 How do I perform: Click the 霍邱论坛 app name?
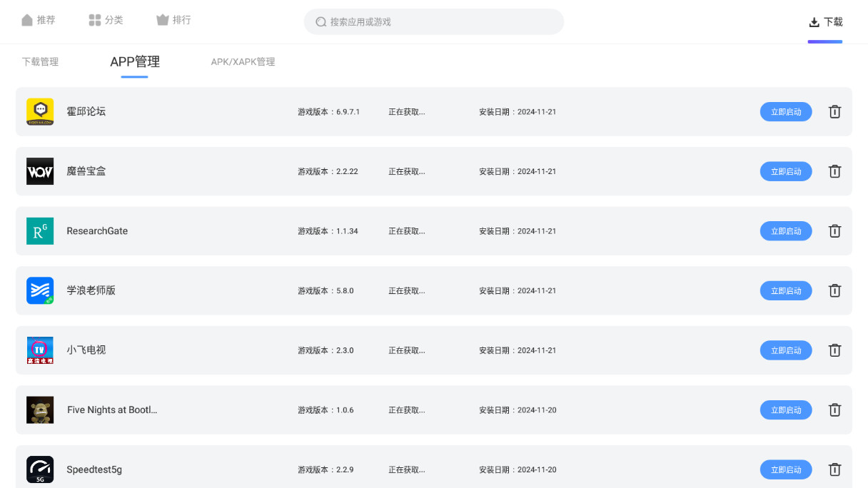pos(86,111)
